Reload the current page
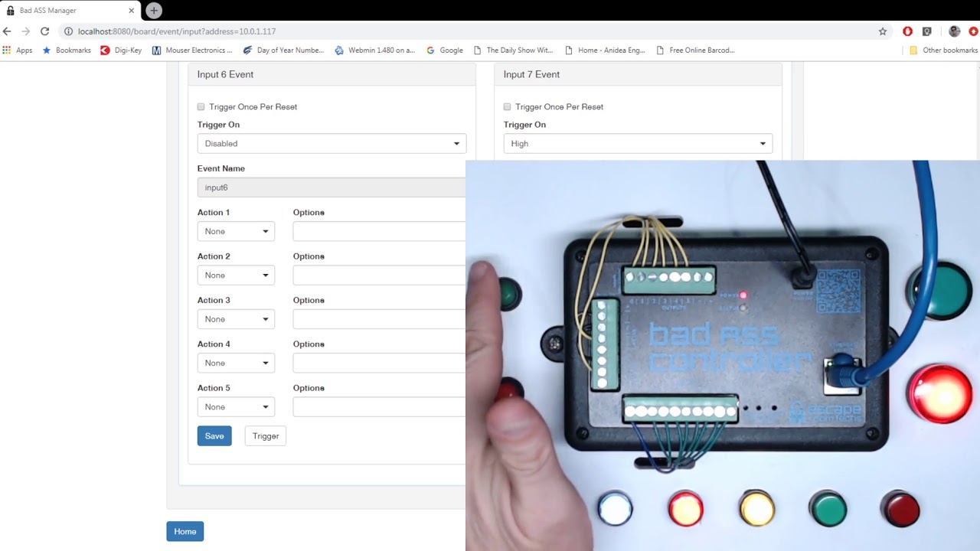The width and height of the screenshot is (980, 551). pos(44,31)
